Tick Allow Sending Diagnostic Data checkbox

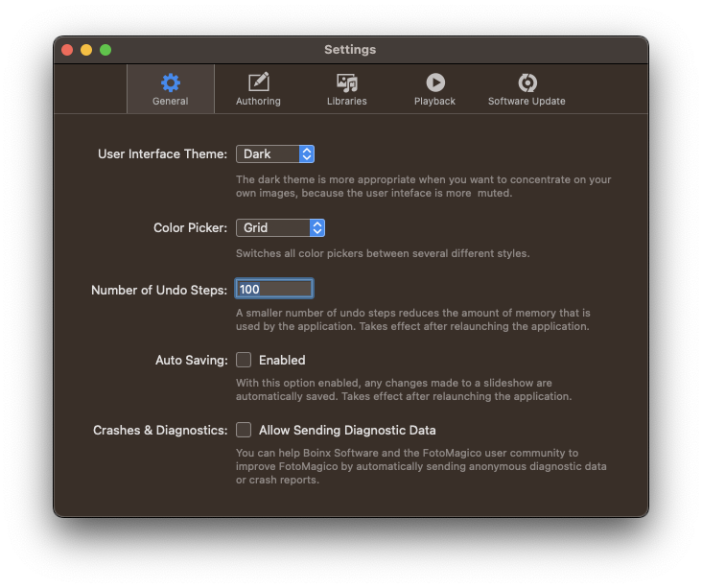coord(244,430)
